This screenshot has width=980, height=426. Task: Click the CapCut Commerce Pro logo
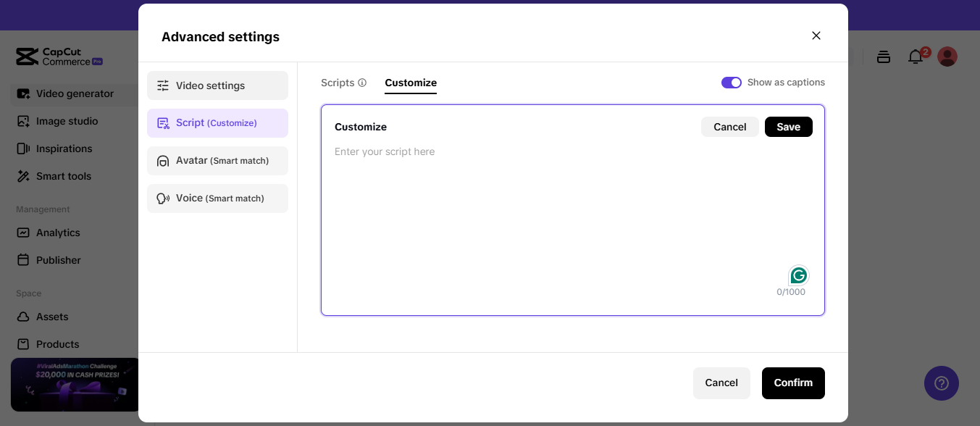tap(59, 57)
